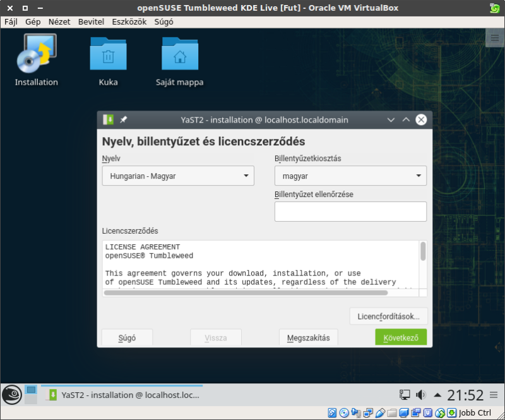The width and height of the screenshot is (505, 420).
Task: Open the Saját mappa home folder
Action: pos(180,61)
